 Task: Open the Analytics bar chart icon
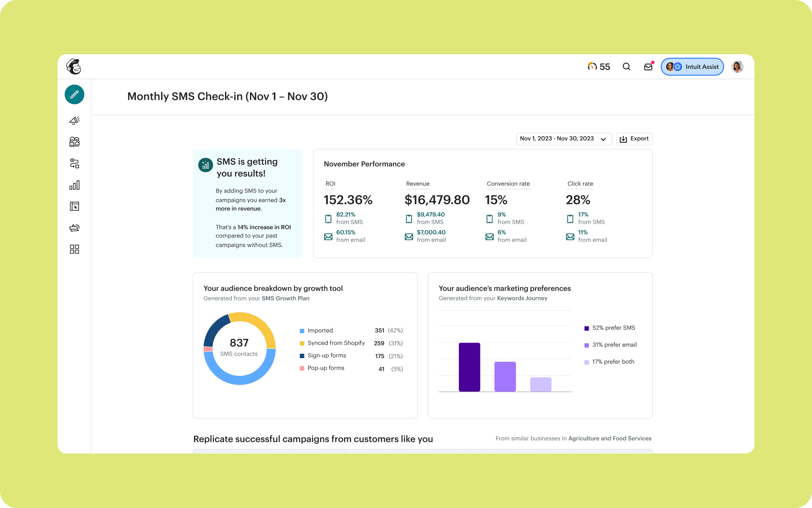(x=74, y=185)
